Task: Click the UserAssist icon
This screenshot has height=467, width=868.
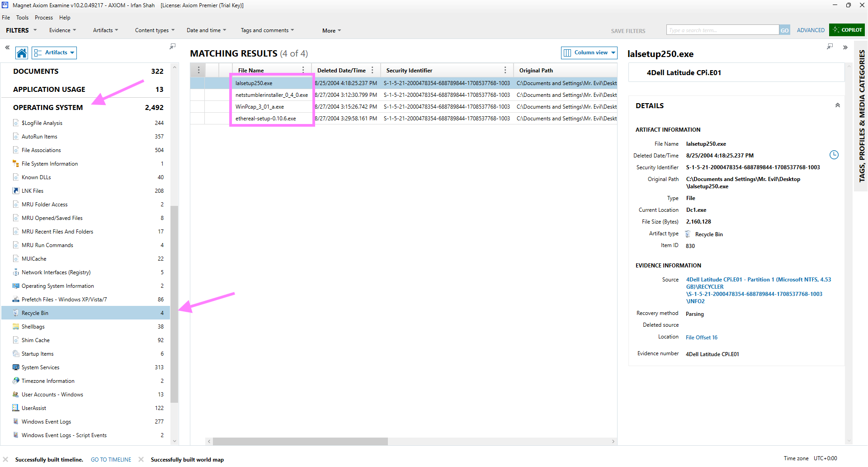Action: pos(16,408)
